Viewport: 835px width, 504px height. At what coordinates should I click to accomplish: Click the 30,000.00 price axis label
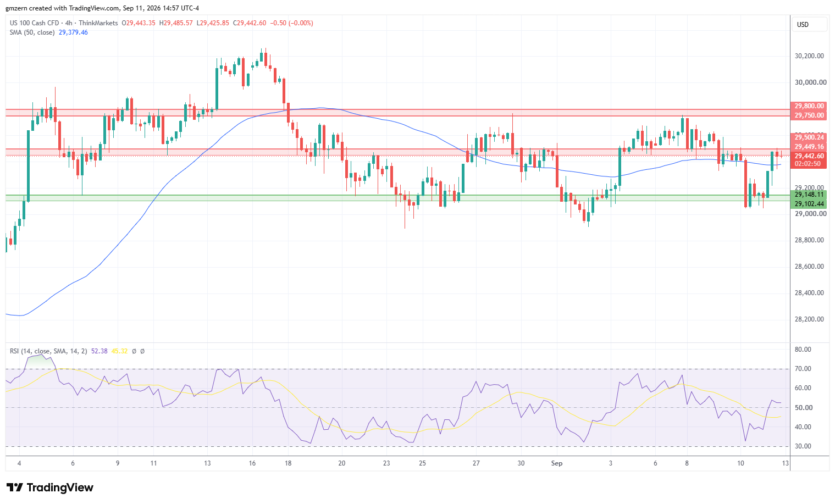point(810,82)
